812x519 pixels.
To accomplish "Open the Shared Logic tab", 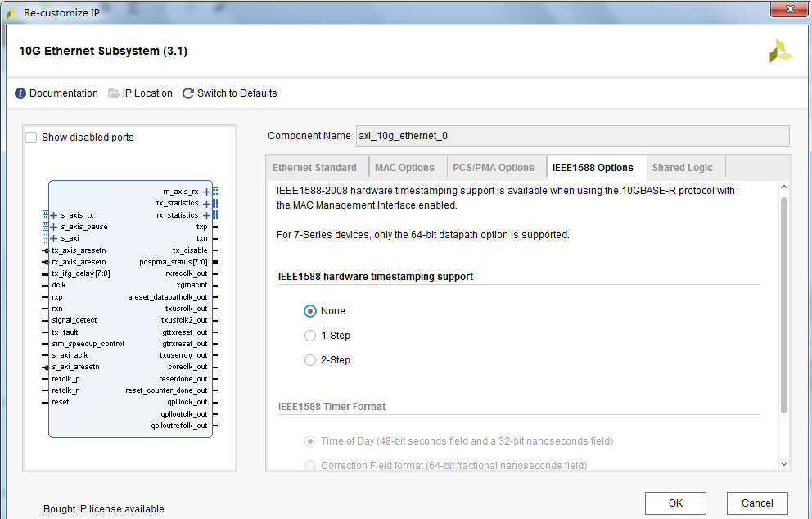I will coord(683,168).
